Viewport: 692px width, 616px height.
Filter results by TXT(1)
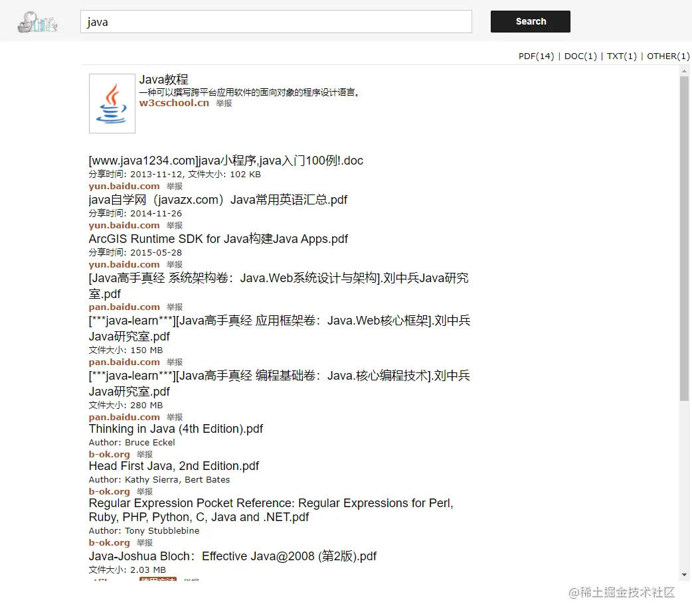[622, 56]
